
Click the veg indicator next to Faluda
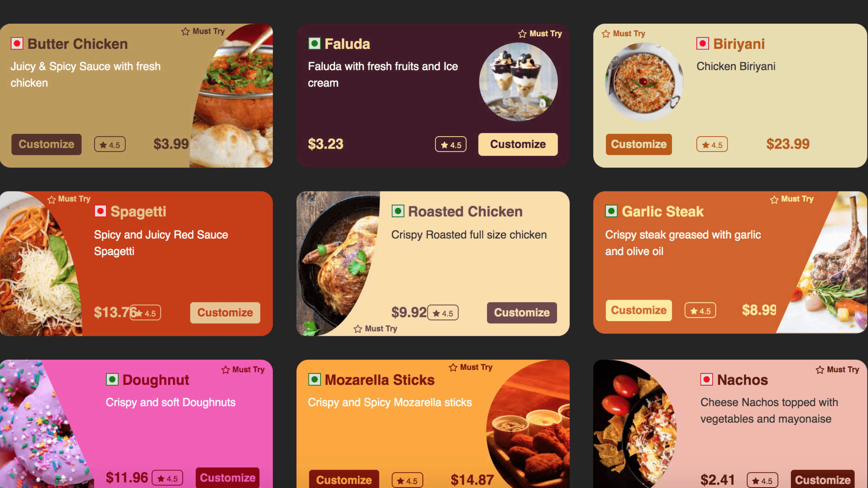(x=314, y=43)
